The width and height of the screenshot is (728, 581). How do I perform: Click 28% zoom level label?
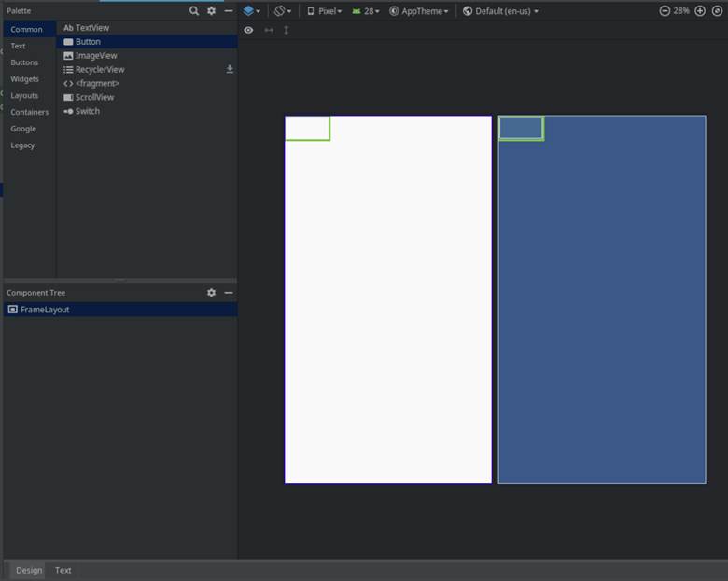tap(681, 10)
